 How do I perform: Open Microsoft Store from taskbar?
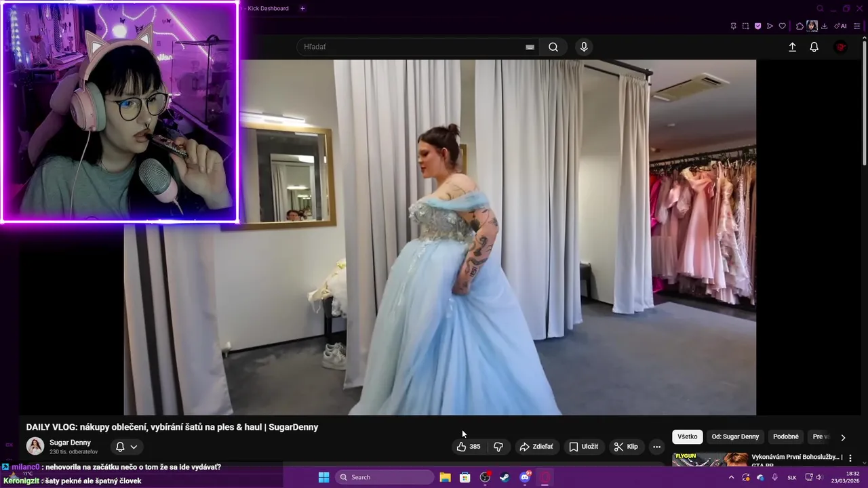coord(465,477)
